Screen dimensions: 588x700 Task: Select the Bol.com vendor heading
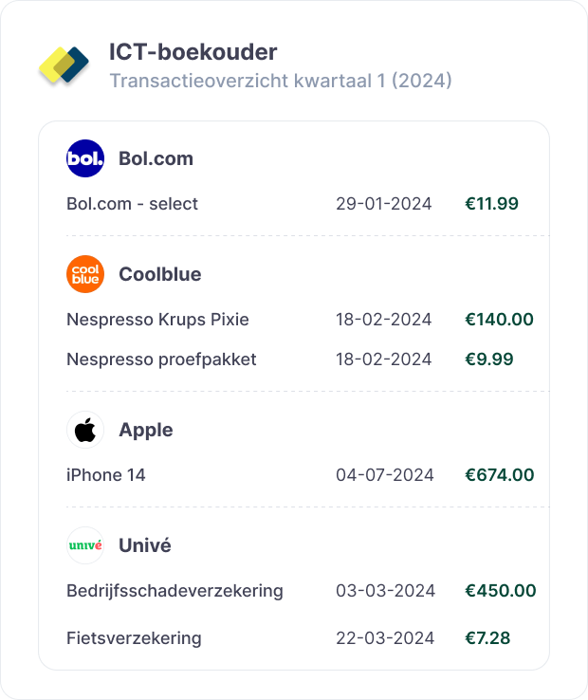click(156, 158)
